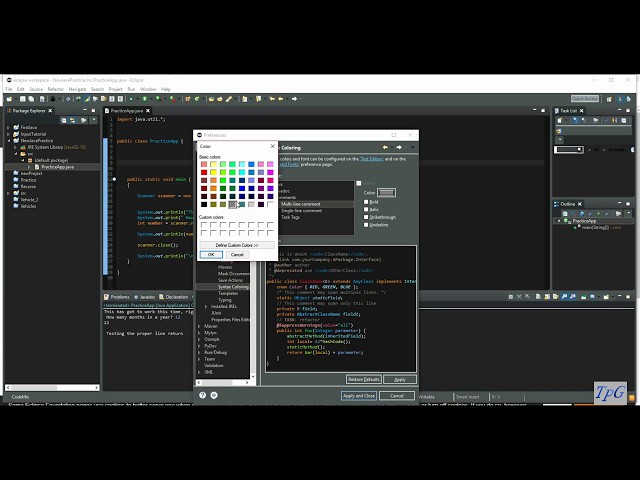The height and width of the screenshot is (480, 640).
Task: Select PracticeApp.java in Package Explorer
Action: [x=57, y=167]
